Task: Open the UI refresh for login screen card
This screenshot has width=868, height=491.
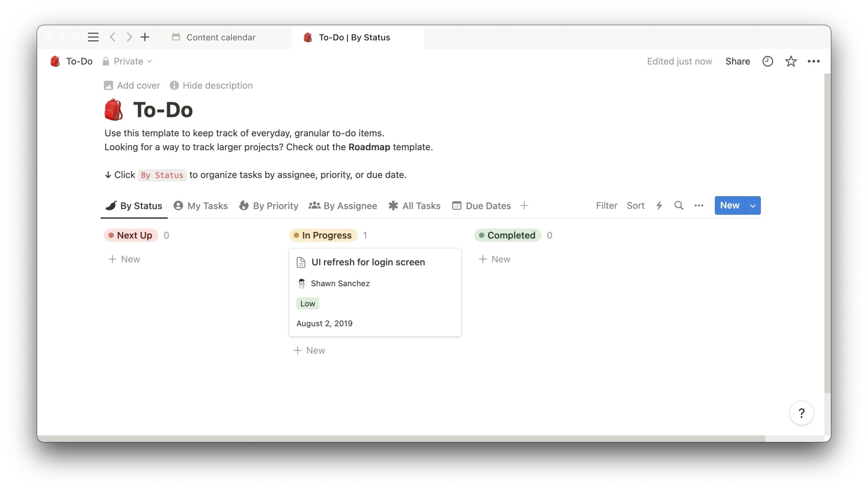Action: point(368,262)
